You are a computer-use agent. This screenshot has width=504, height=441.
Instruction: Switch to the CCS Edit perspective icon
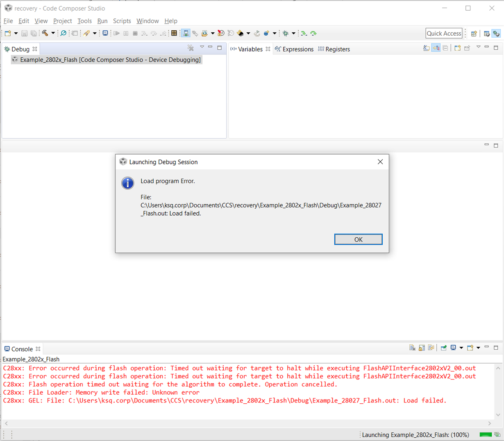[x=487, y=34]
